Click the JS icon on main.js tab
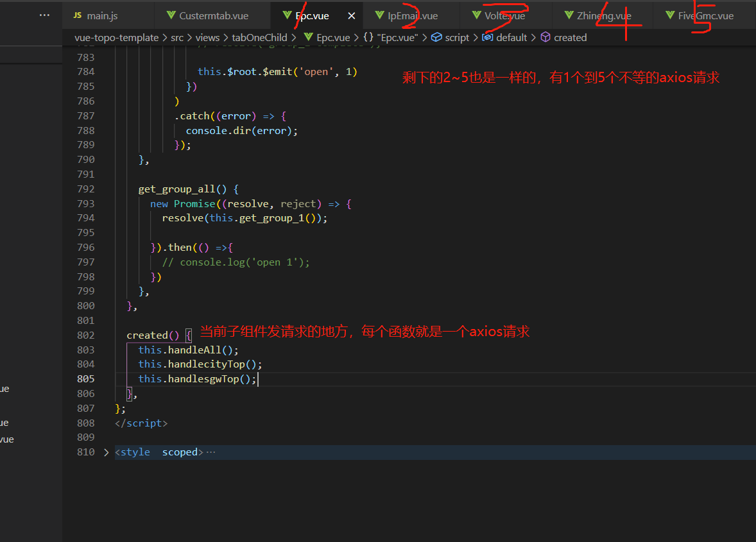The image size is (756, 542). point(78,15)
